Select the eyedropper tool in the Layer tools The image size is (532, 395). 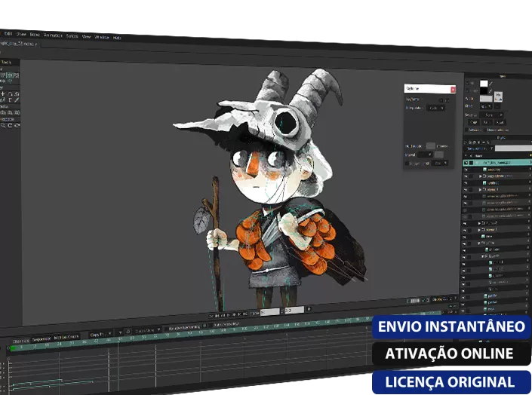coord(17,100)
